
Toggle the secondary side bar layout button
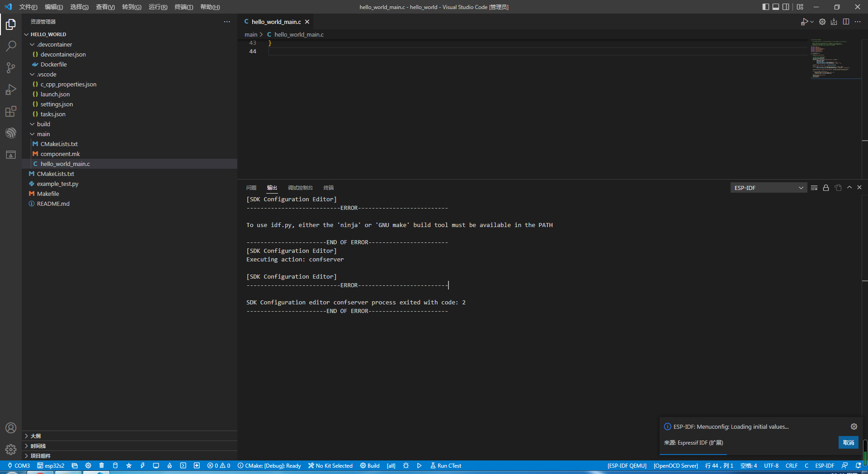[786, 7]
